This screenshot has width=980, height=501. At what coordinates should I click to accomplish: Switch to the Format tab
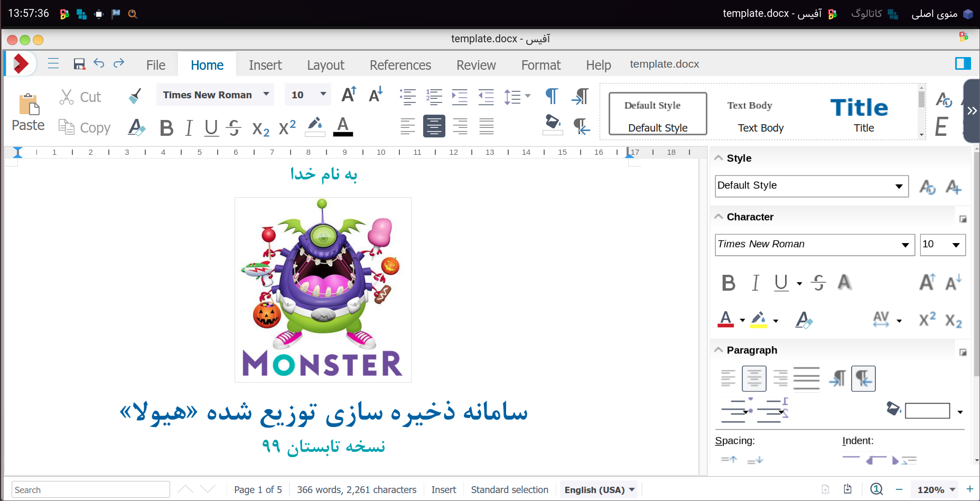pyautogui.click(x=541, y=65)
